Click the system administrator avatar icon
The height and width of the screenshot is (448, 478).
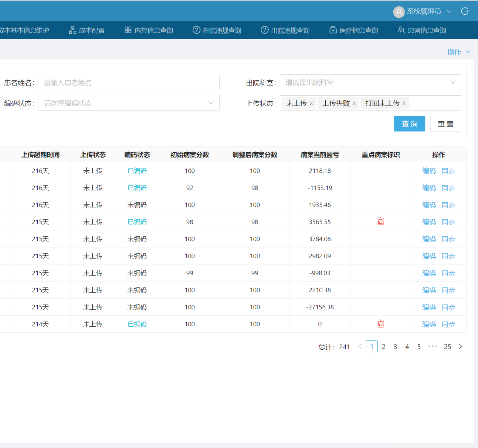tap(399, 12)
